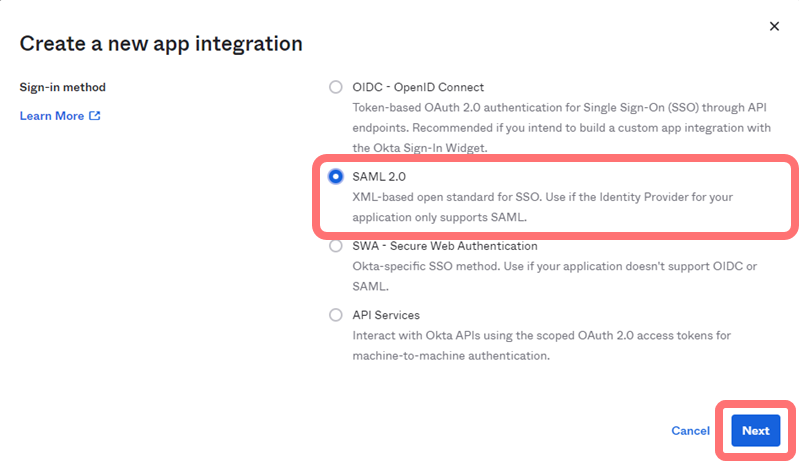Viewport: 799px width, 466px height.
Task: Click the Create a new app integration heading
Action: pyautogui.click(x=161, y=44)
